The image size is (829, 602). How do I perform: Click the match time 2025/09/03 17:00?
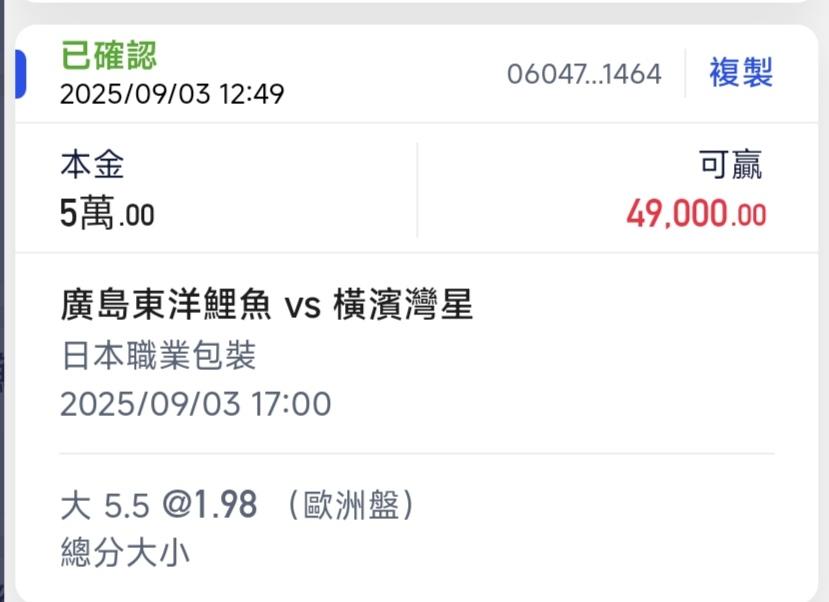(195, 404)
